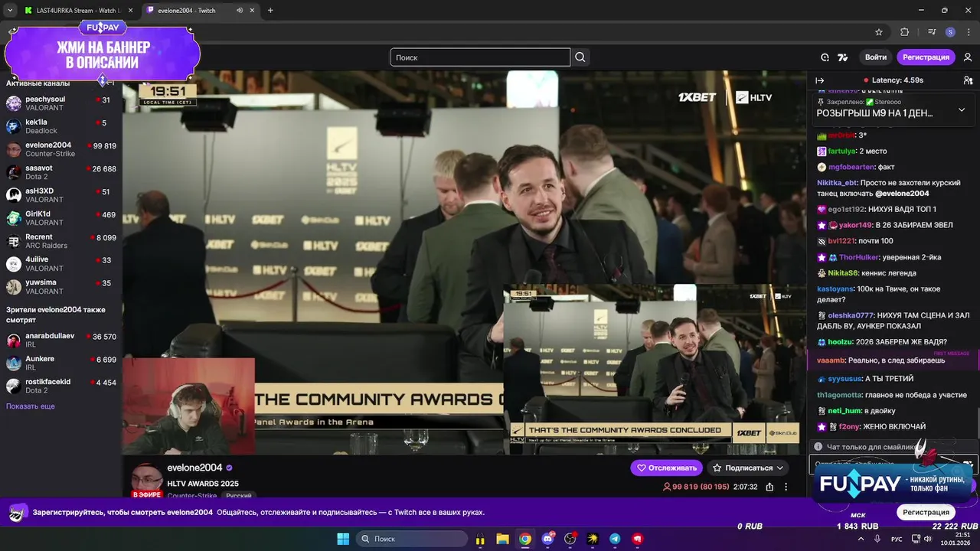980x551 pixels.
Task: Click the Windows taskbar Поиск box
Action: [412, 539]
